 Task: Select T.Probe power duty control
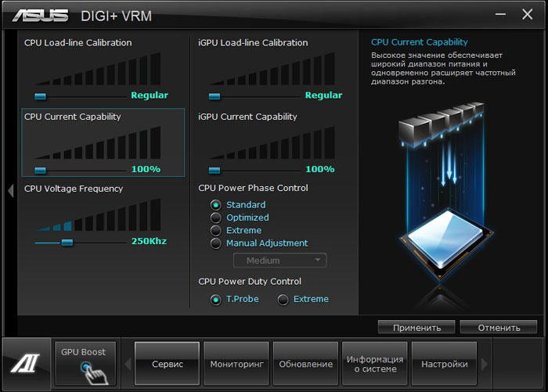click(x=215, y=300)
